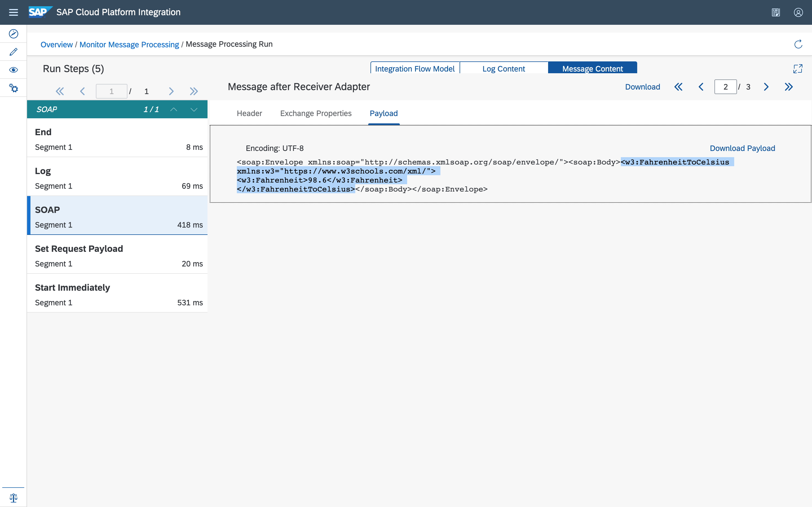Select the Monitor eye icon in sidebar
This screenshot has width=812, height=507.
pyautogui.click(x=14, y=69)
